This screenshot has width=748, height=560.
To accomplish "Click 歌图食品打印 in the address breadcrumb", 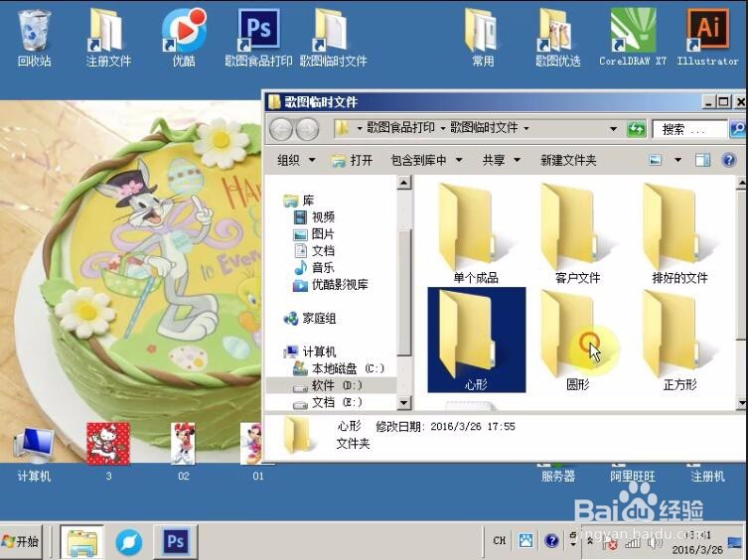I will tap(400, 128).
